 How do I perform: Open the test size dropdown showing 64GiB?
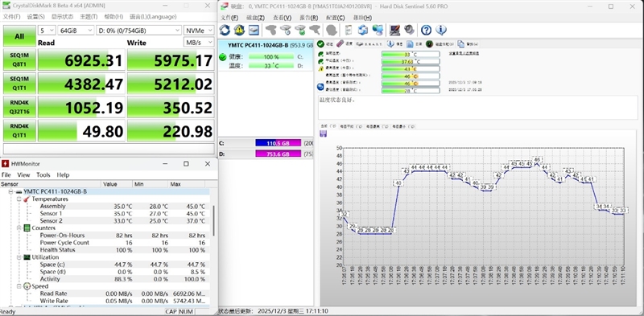pos(76,31)
